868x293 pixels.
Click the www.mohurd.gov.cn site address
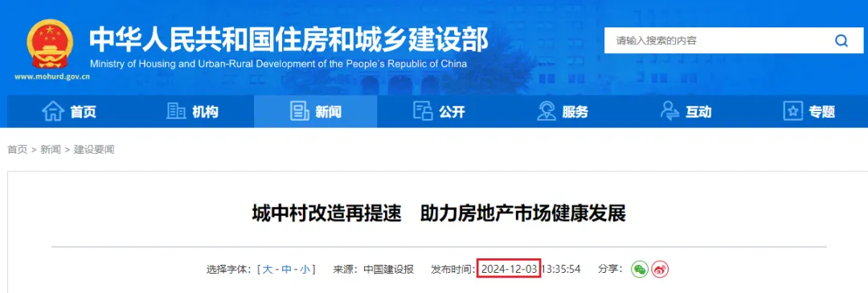(x=52, y=77)
